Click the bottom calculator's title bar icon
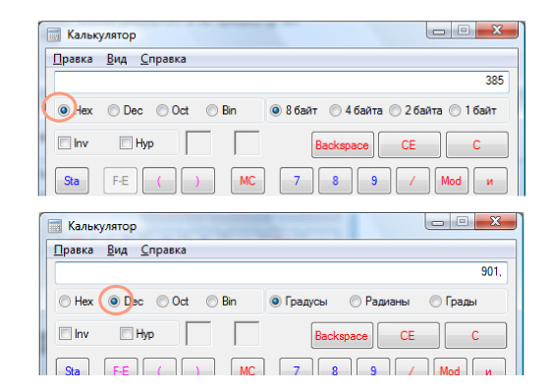This screenshot has height=392, width=551. (54, 226)
